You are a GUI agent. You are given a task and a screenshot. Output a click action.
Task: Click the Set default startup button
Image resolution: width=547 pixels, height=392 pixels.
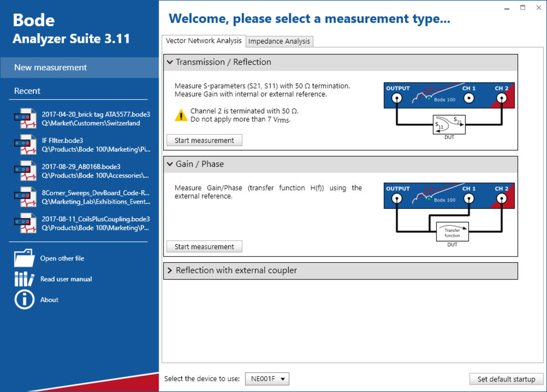click(x=506, y=379)
